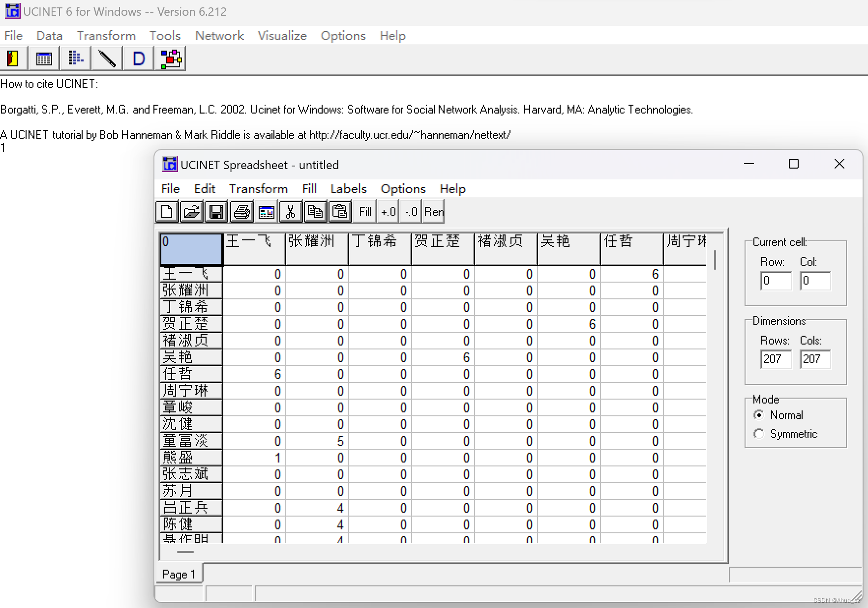Viewport: 868px width, 608px height.
Task: Select column header 丁锦希
Action: click(x=380, y=249)
